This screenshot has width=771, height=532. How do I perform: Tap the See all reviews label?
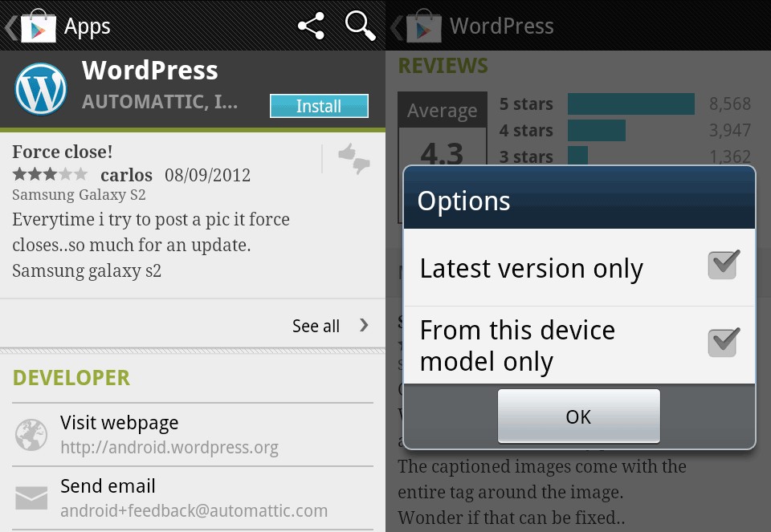[x=316, y=326]
